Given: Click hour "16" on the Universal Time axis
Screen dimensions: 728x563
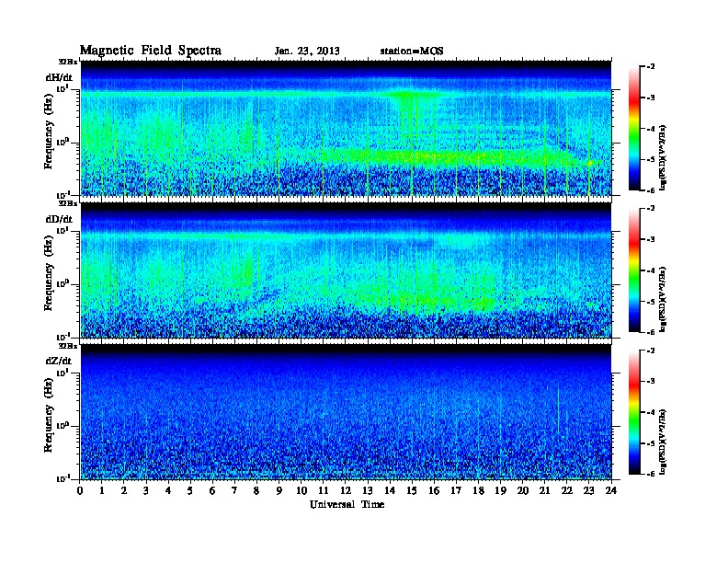Looking at the screenshot, I should 434,490.
